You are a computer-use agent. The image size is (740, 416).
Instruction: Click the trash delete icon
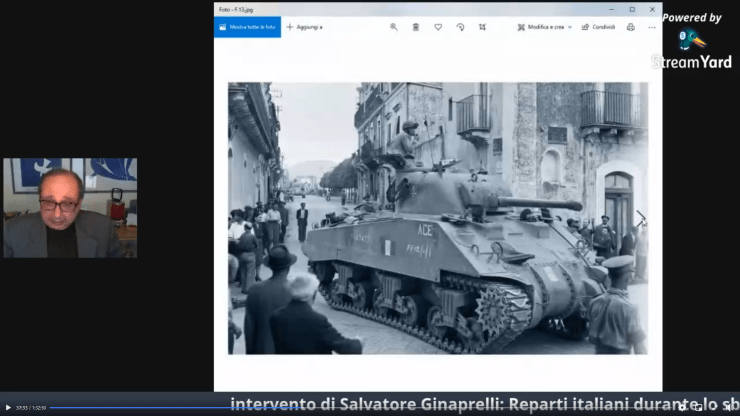point(416,27)
